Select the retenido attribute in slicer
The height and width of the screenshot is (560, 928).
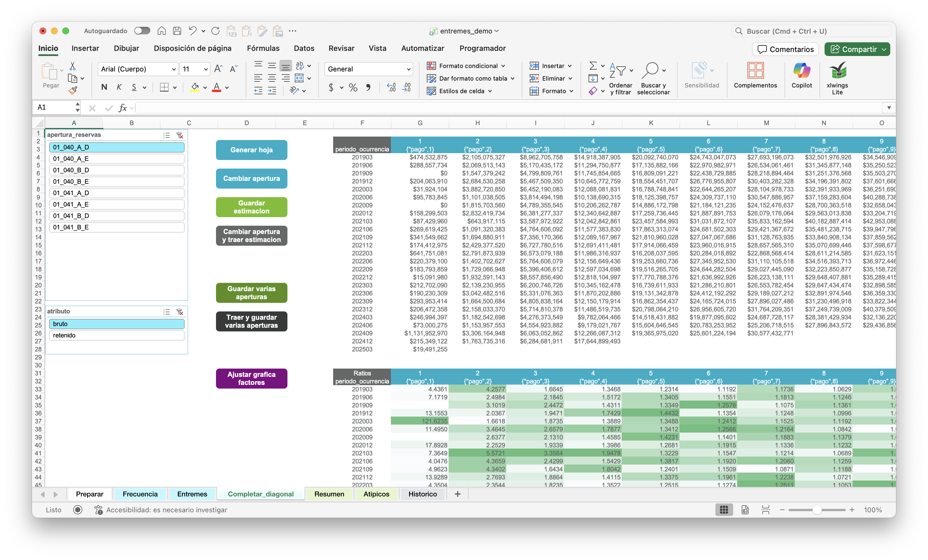(x=117, y=335)
